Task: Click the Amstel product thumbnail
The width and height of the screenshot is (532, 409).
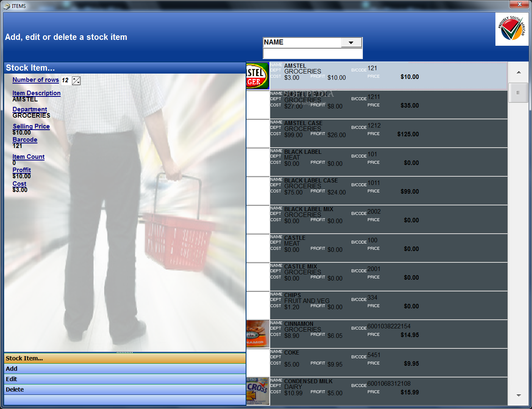Action: click(258, 76)
